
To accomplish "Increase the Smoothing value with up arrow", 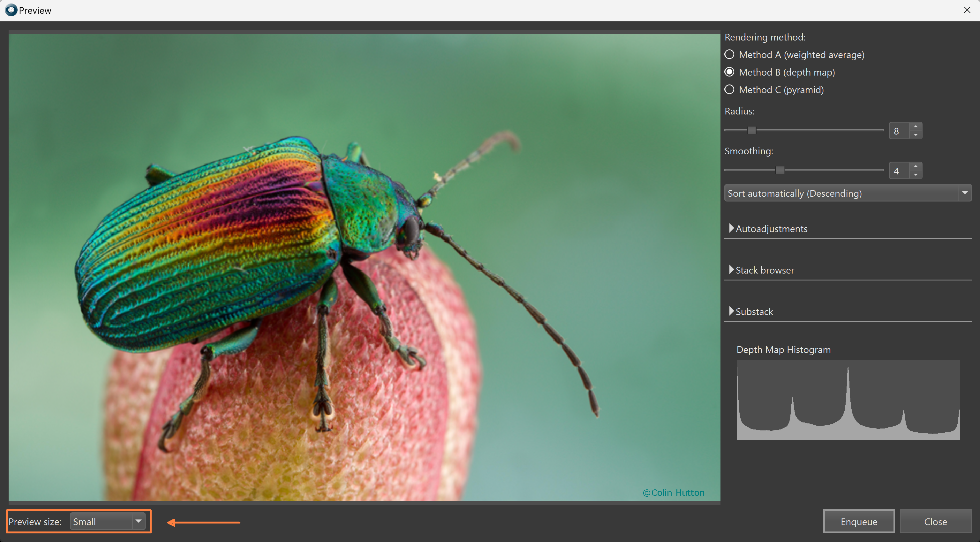I will pyautogui.click(x=916, y=166).
